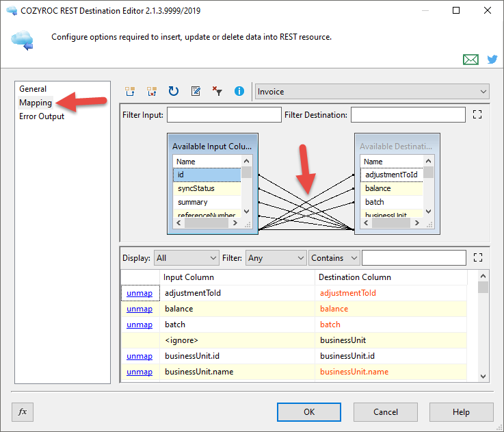Click the Destination Column header
The height and width of the screenshot is (432, 504).
[391, 277]
